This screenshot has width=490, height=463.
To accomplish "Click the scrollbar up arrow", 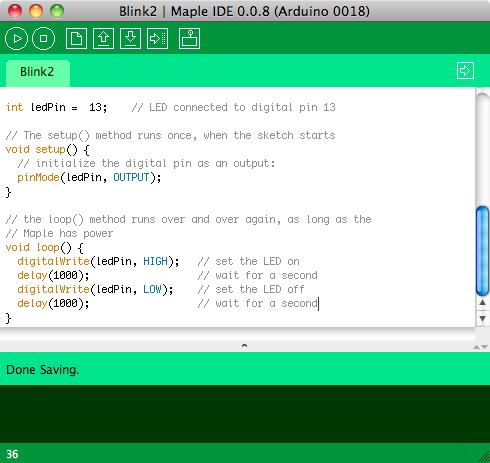I will pos(482,303).
